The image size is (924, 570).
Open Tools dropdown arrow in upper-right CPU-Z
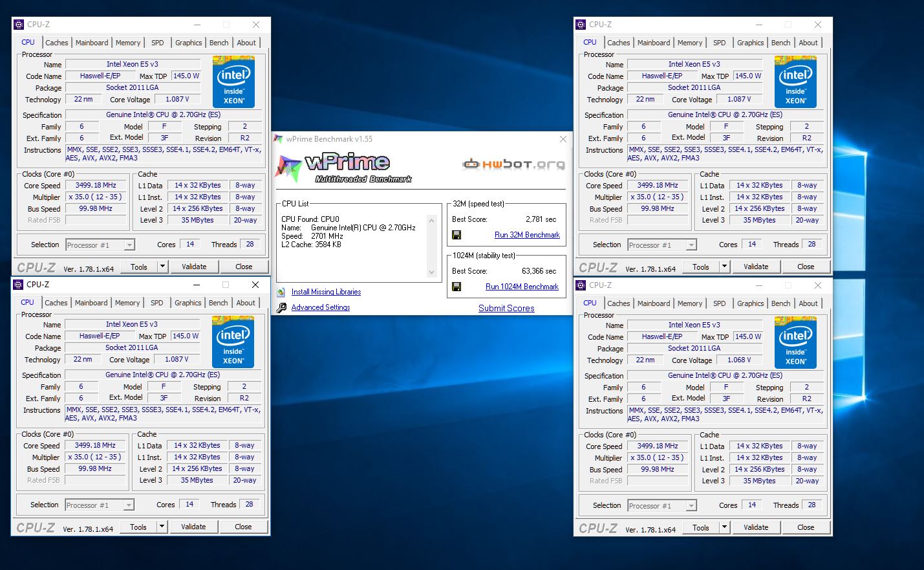pos(724,267)
